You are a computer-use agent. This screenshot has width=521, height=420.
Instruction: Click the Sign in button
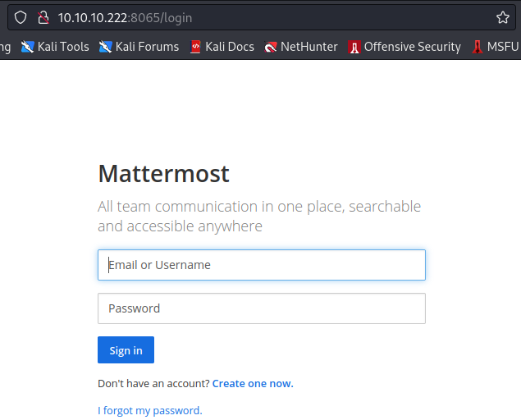126,350
